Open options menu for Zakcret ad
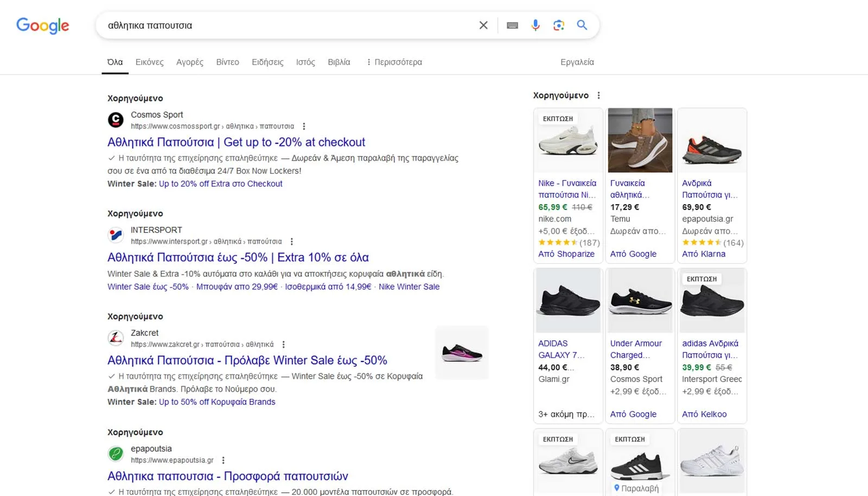This screenshot has height=496, width=868. [x=283, y=345]
